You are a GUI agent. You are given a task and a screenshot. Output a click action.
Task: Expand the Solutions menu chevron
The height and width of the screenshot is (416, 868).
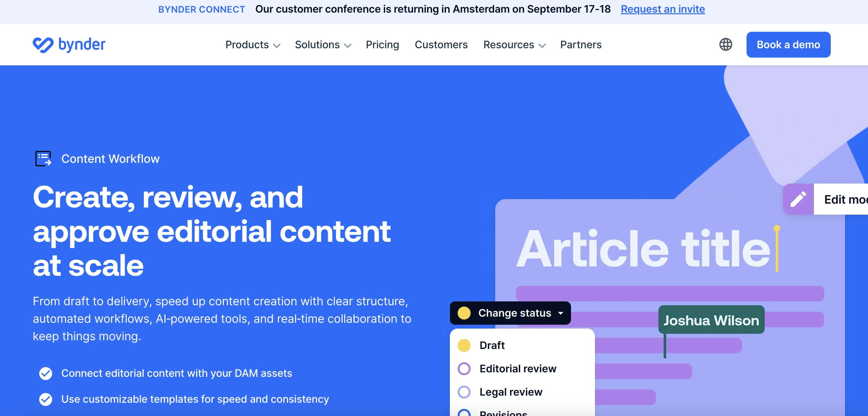348,46
